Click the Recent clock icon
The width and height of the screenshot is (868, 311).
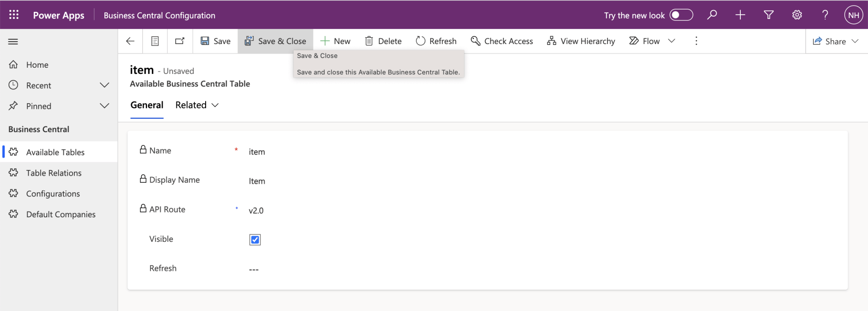click(13, 85)
